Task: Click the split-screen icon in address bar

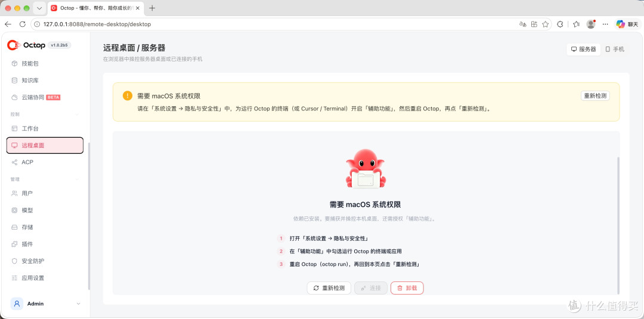Action: tap(534, 24)
